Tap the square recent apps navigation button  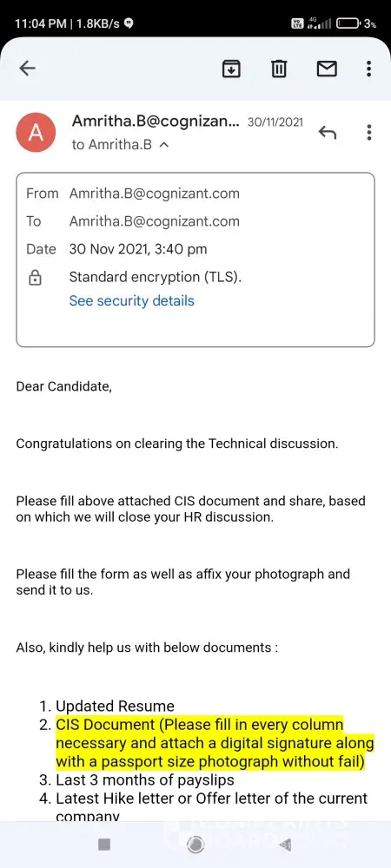point(104,845)
